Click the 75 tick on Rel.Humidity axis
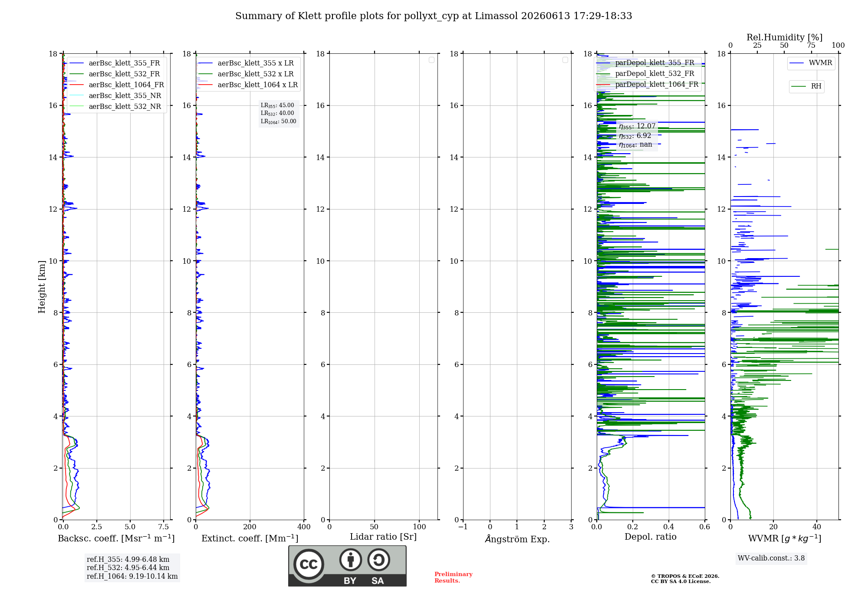 [811, 46]
